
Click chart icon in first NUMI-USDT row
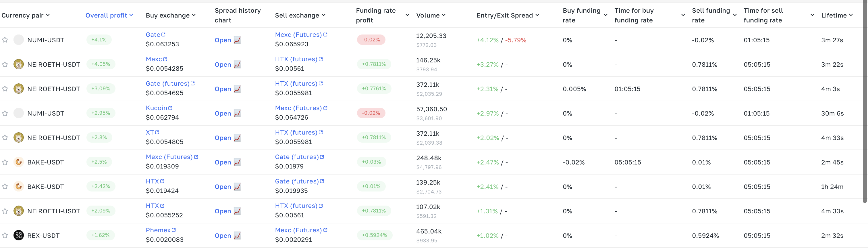coord(237,40)
